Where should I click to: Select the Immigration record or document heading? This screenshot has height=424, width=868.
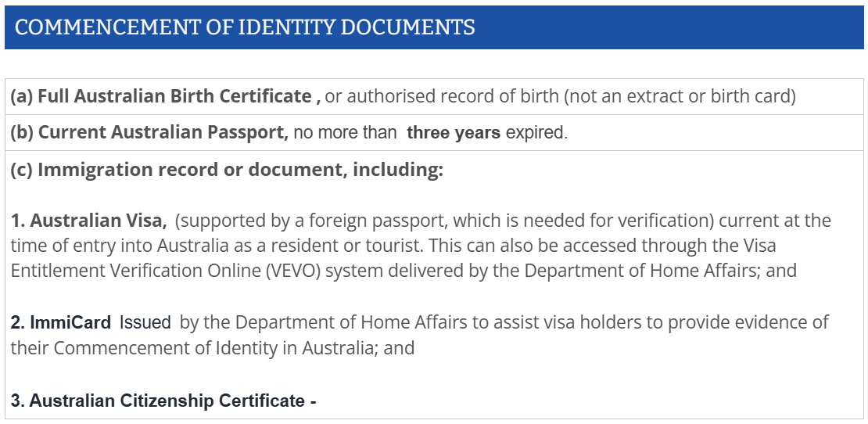pyautogui.click(x=227, y=170)
